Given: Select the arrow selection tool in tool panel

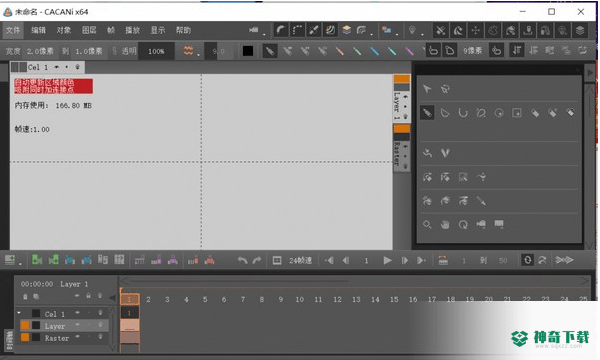Looking at the screenshot, I should pos(427,89).
